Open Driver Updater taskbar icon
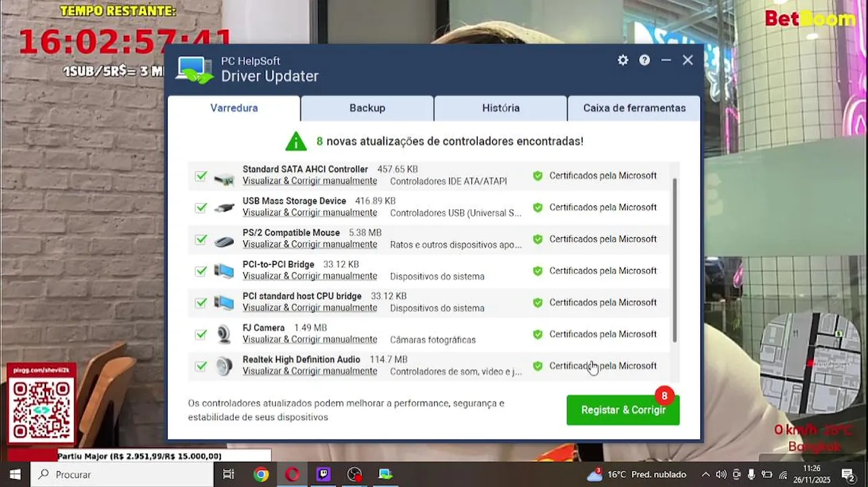The width and height of the screenshot is (868, 487). pyautogui.click(x=385, y=474)
